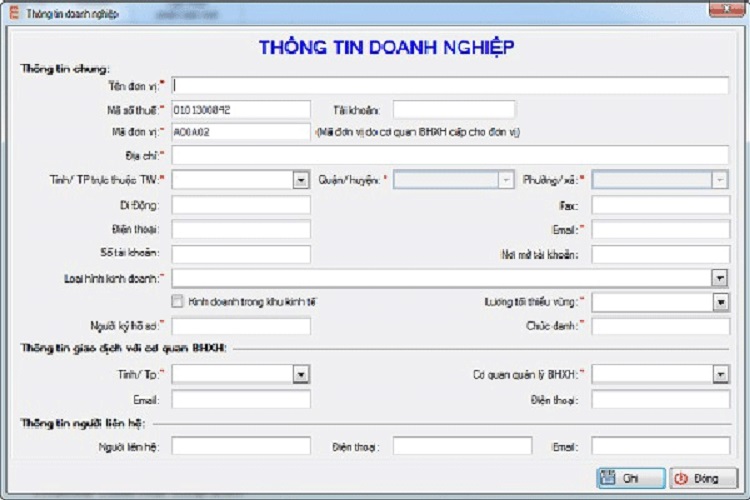Click the Di Động input field

[241, 205]
